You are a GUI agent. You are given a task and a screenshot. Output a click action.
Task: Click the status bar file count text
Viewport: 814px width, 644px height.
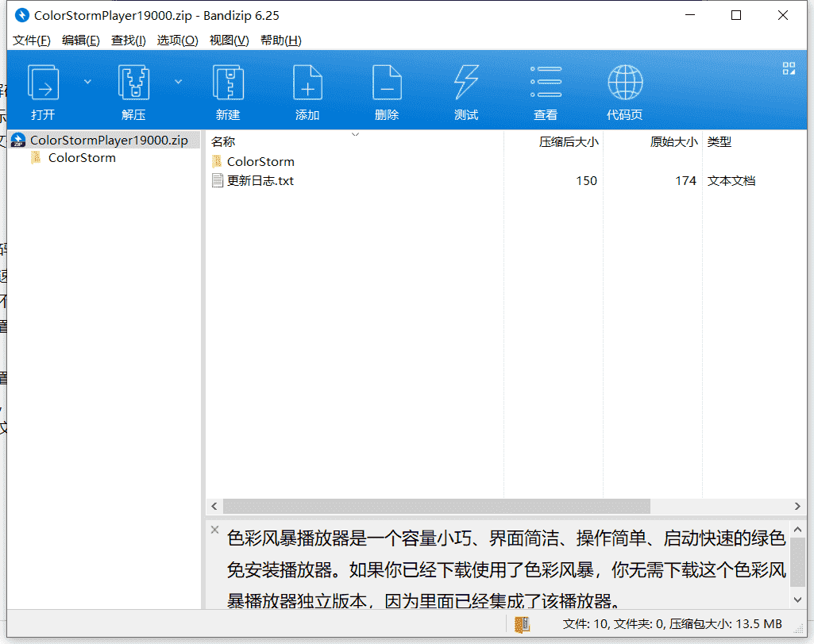673,624
